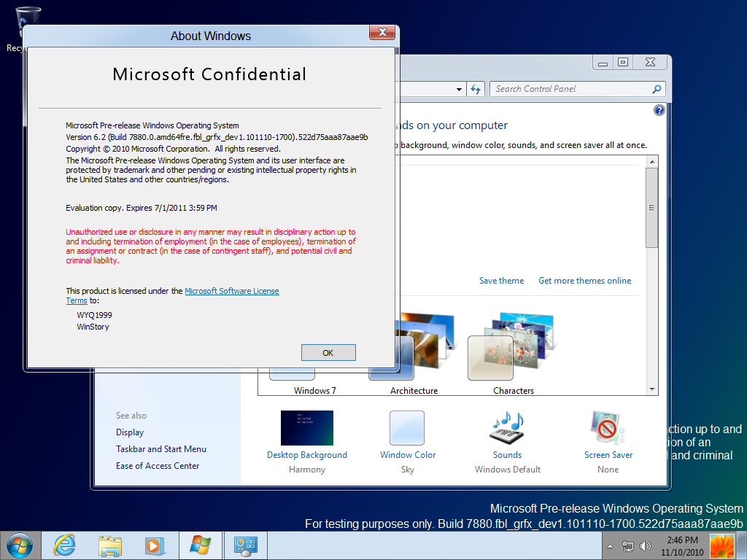Open Display from See also
Screen dimensions: 747x560
130,432
